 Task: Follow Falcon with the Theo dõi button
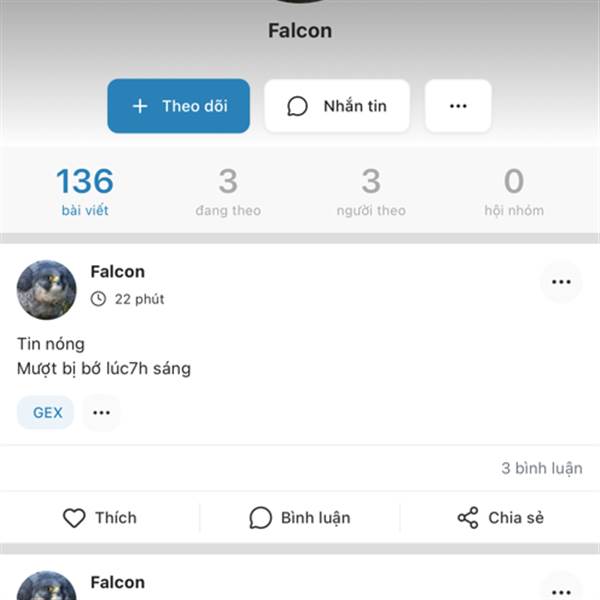click(179, 106)
